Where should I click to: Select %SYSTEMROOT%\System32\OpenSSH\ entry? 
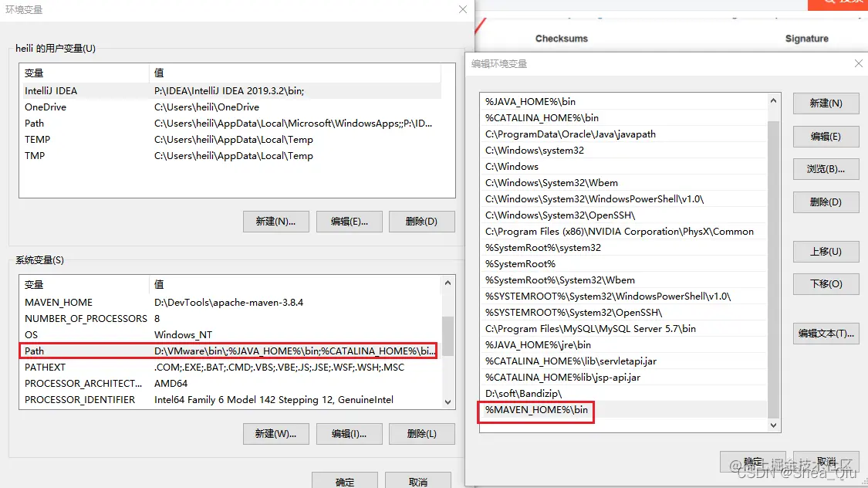point(623,313)
